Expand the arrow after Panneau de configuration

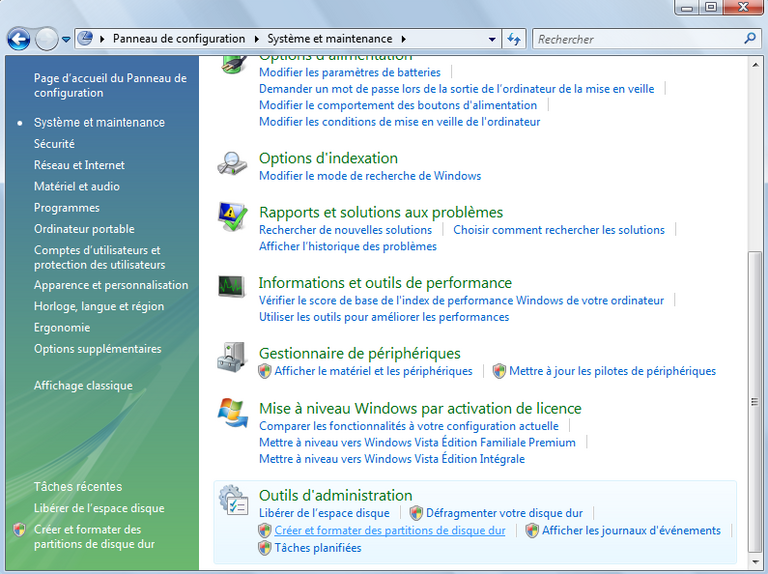[257, 39]
